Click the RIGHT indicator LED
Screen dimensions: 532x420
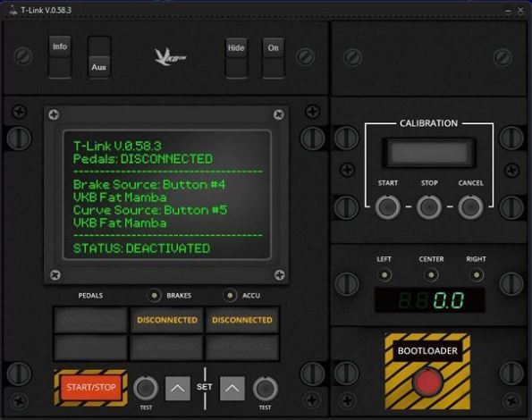(x=477, y=275)
